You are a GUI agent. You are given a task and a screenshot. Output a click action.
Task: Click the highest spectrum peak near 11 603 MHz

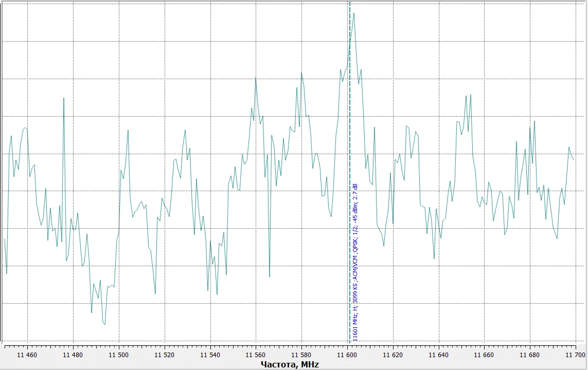pos(353,13)
